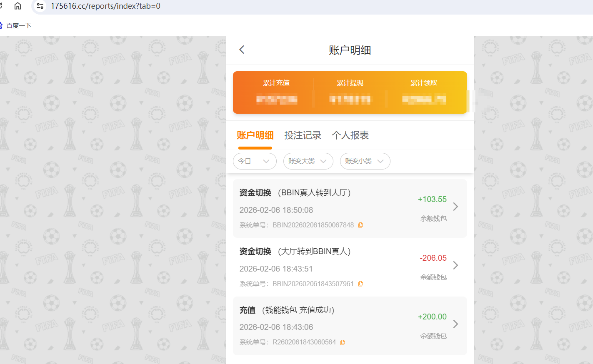
Task: Expand the 账变大类 category dropdown
Action: coord(308,161)
